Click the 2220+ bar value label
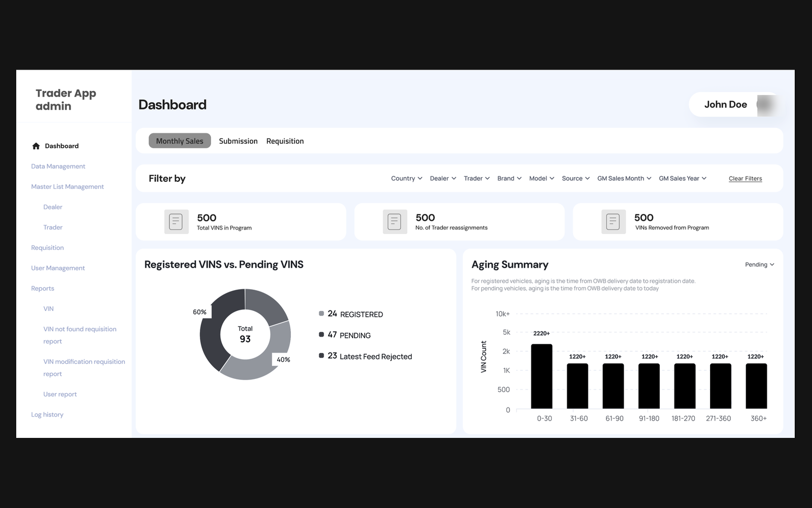 (x=542, y=334)
